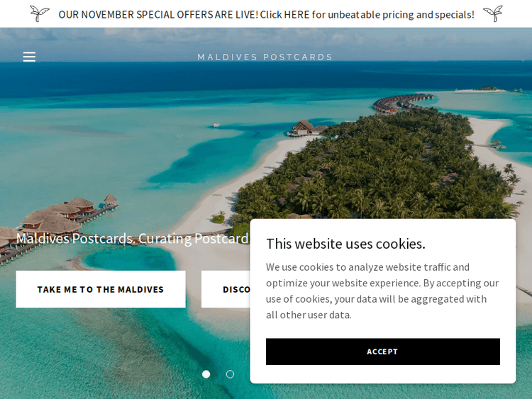Click the word HERE in banner
The height and width of the screenshot is (399, 532).
(x=297, y=15)
